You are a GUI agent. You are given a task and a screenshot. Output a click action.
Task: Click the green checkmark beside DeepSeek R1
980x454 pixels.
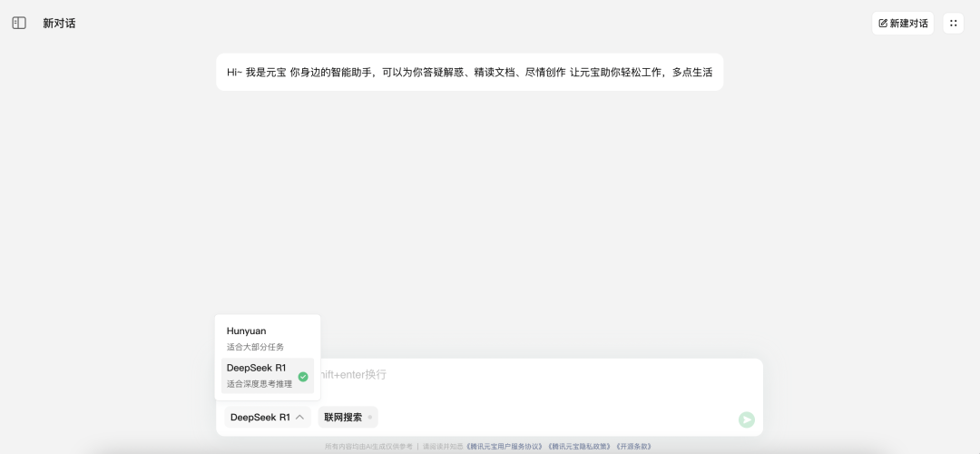303,377
